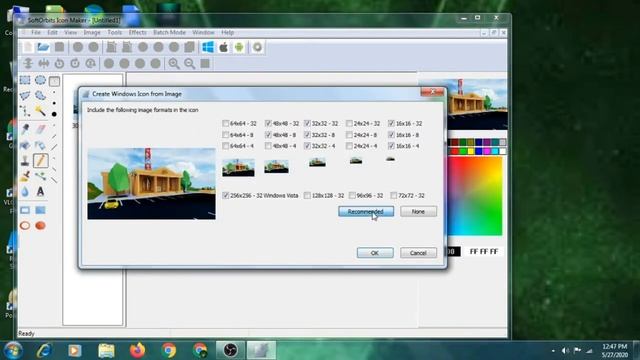This screenshot has width=640, height=360.
Task: Select the Brush tool
Action: click(25, 176)
